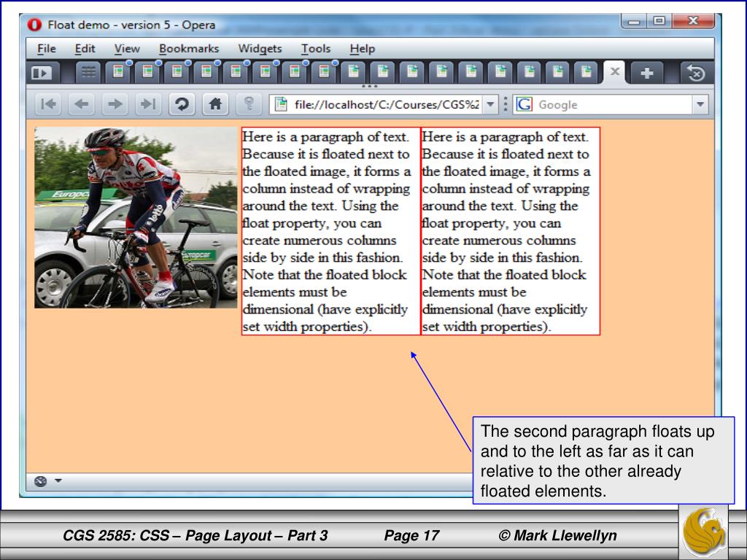
Task: Expand the address bar dropdown arrow
Action: pyautogui.click(x=490, y=104)
